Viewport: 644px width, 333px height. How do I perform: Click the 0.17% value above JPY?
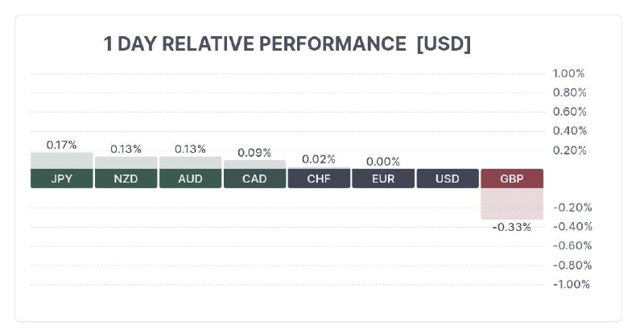tap(62, 145)
